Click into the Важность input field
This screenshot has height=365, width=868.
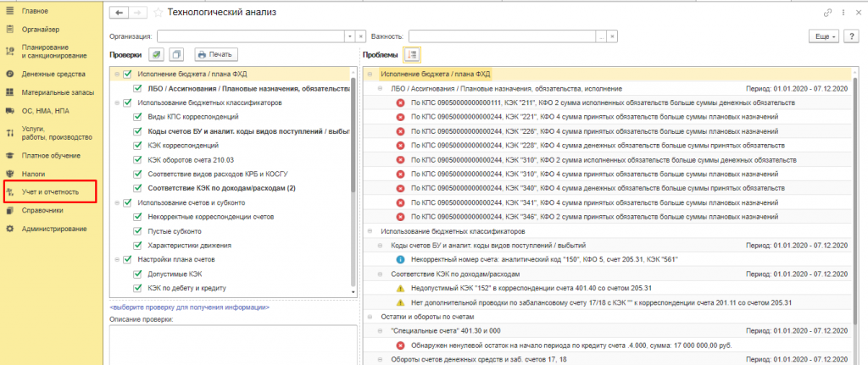point(502,37)
